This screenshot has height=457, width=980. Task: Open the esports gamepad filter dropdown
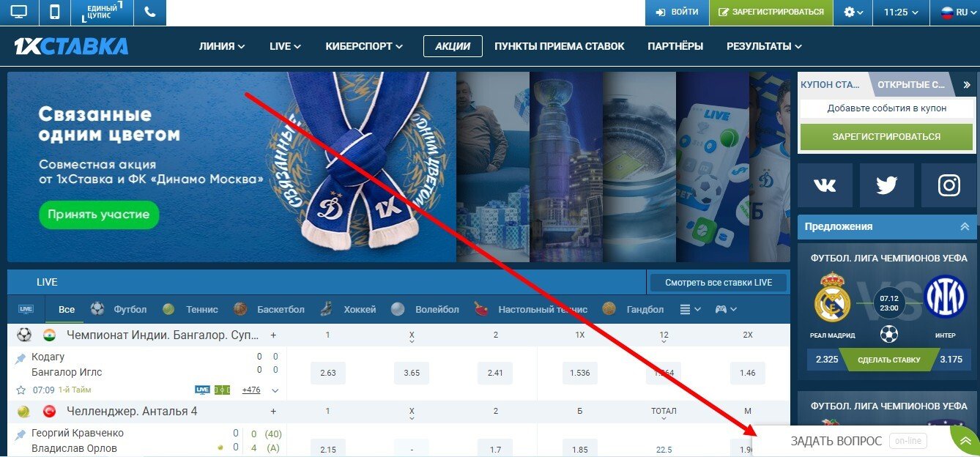point(726,309)
